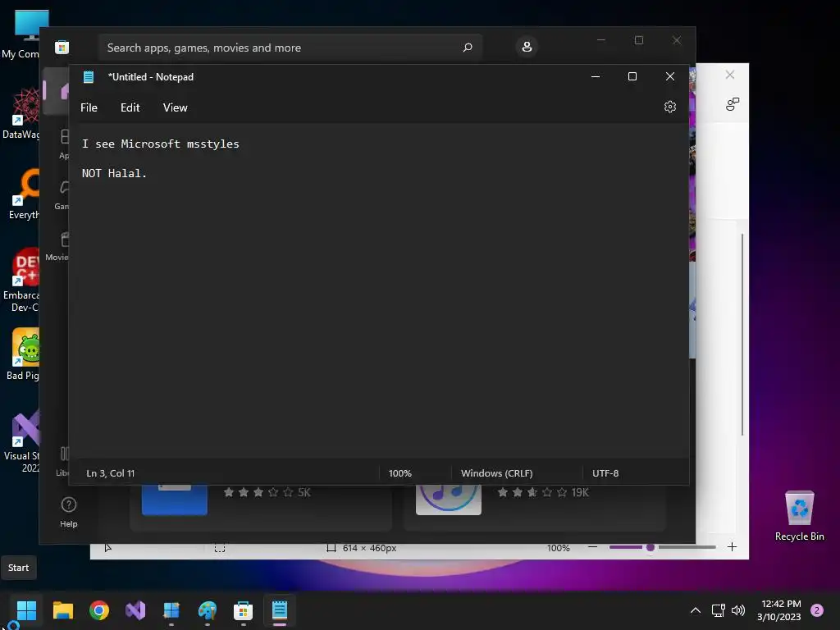
Task: Open the View menu in Notepad
Action: [176, 107]
